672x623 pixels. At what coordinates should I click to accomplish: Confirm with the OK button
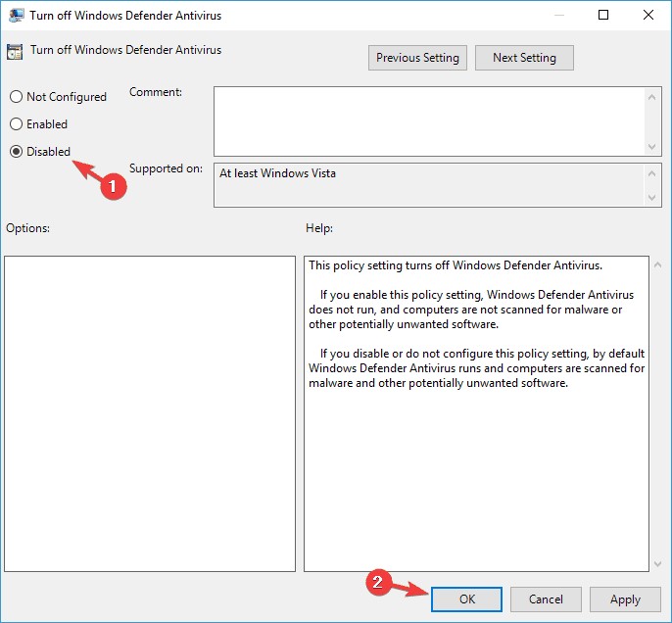[x=466, y=599]
